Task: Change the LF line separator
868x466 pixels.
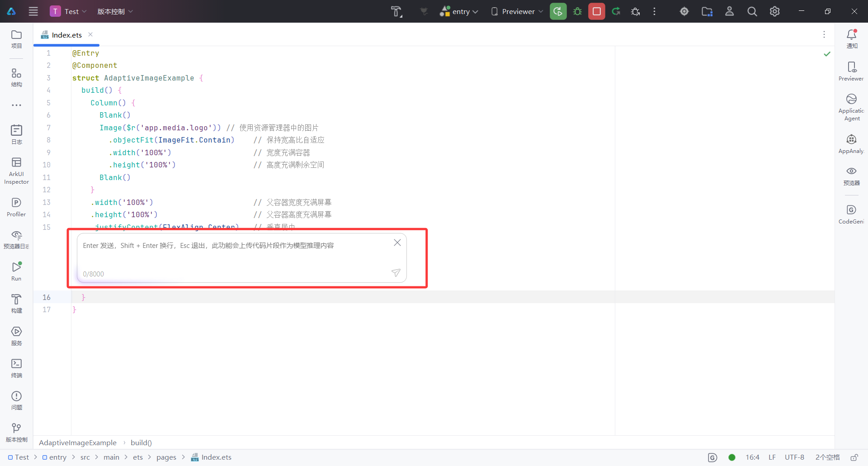Action: click(x=772, y=457)
